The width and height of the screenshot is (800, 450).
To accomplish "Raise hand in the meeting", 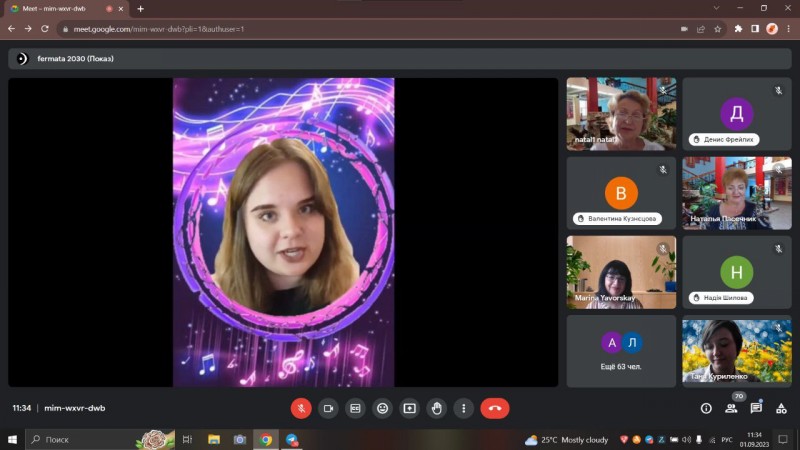I will click(x=436, y=408).
